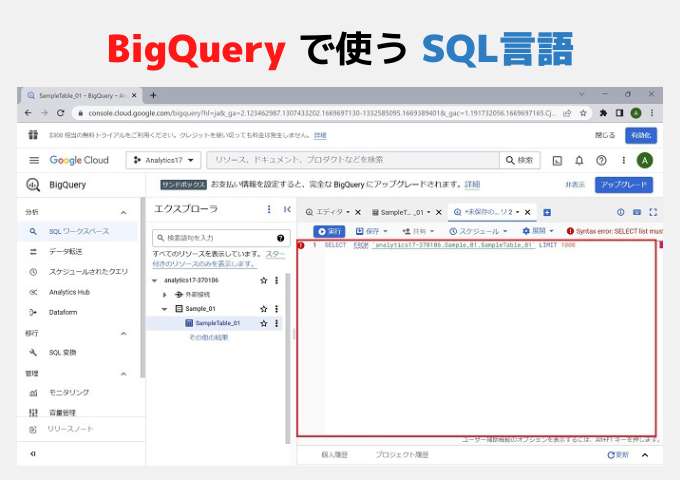Collapse the 分析 section chevron
The height and width of the screenshot is (480, 680).
(x=124, y=212)
